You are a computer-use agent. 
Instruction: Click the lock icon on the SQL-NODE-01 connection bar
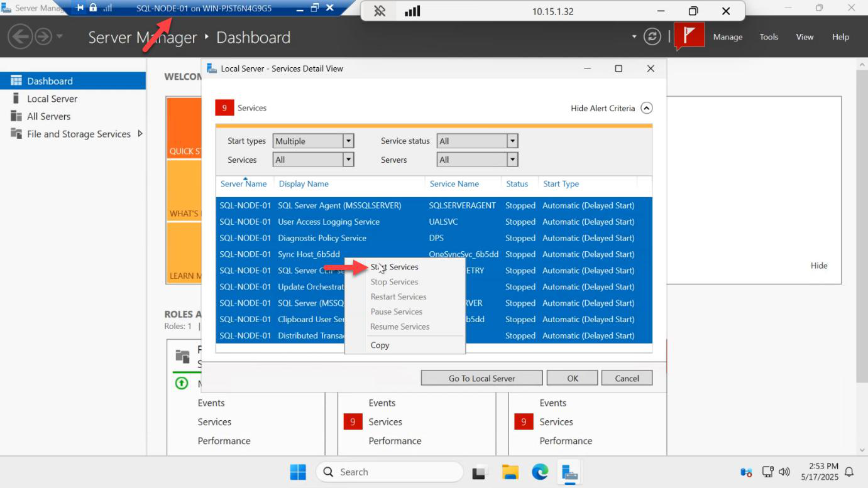tap(93, 8)
